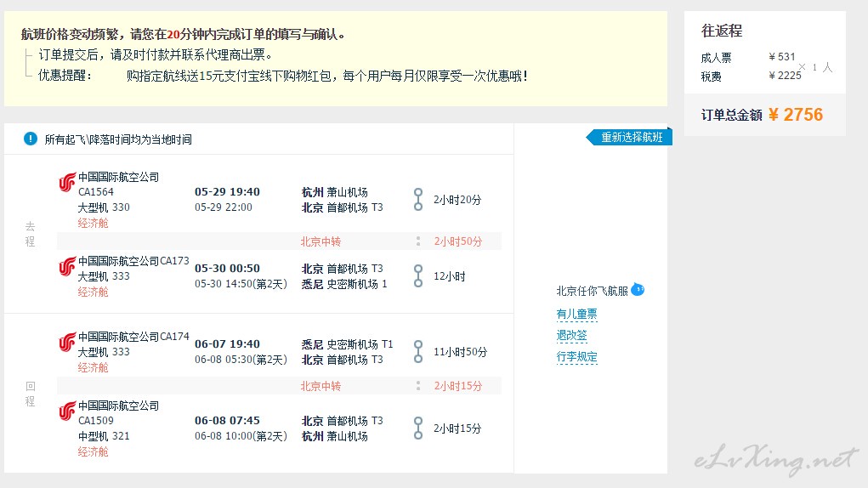Click the transfer duration 2小时50分
This screenshot has height=488, width=868.
[x=457, y=241]
